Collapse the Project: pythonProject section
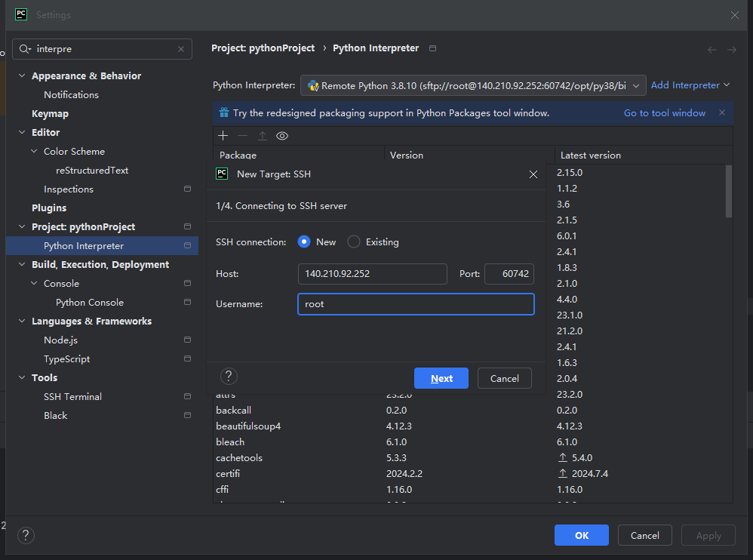The width and height of the screenshot is (753, 560). coord(22,226)
